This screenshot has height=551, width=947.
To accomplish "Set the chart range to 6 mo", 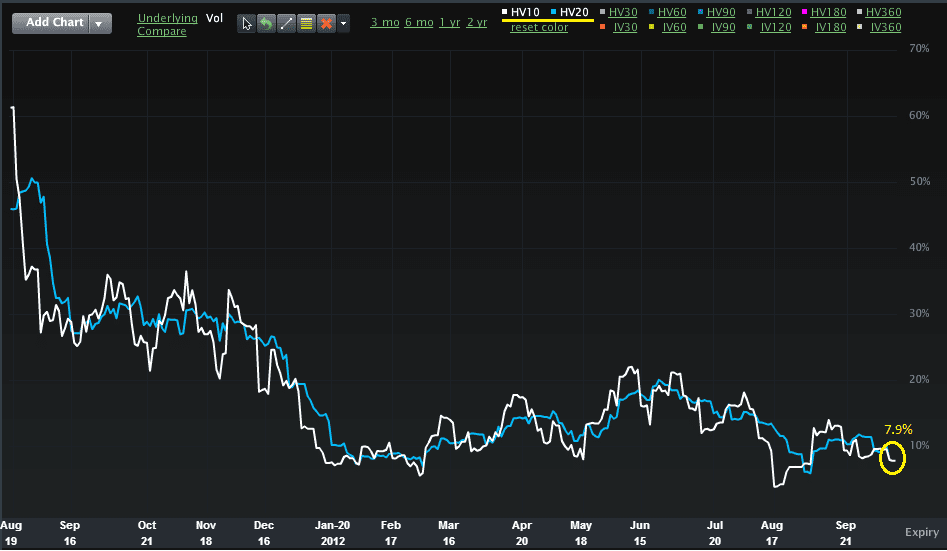I will coord(419,22).
